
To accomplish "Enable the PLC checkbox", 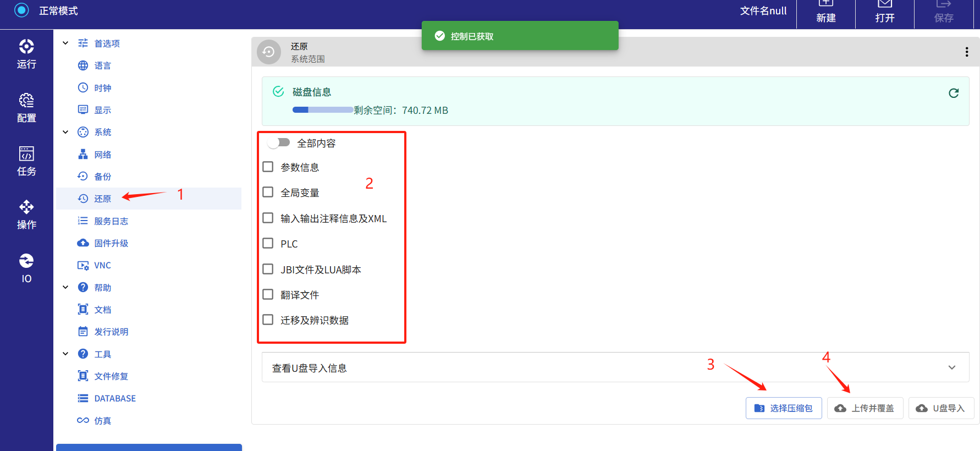I will (x=268, y=243).
